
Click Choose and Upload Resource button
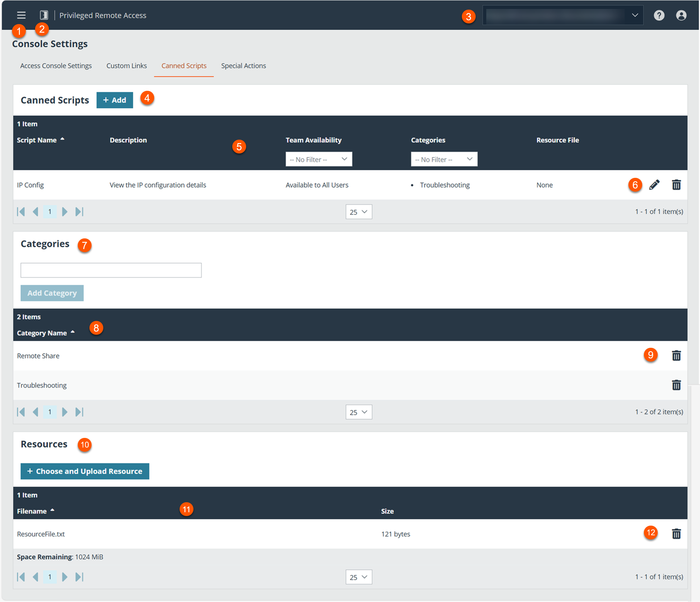[x=85, y=471]
